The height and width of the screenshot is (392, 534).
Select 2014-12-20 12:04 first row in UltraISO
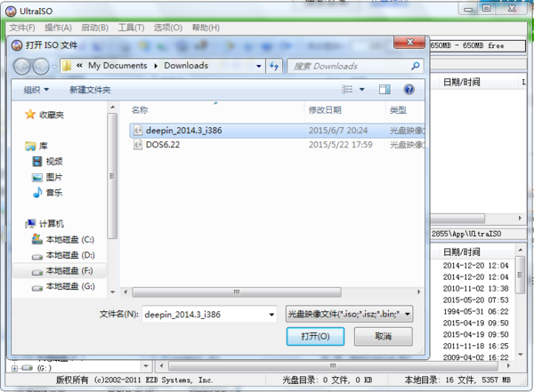tap(475, 266)
